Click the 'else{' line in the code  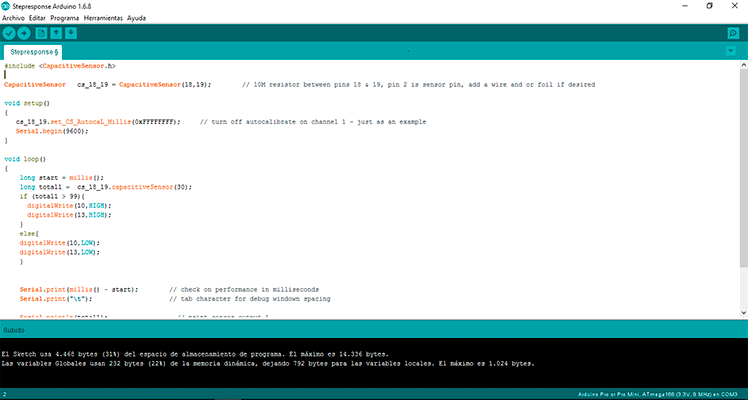point(29,234)
